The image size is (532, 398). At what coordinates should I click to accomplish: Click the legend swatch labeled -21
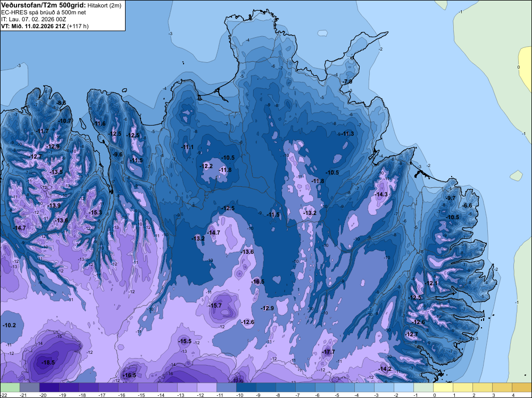coord(29,387)
